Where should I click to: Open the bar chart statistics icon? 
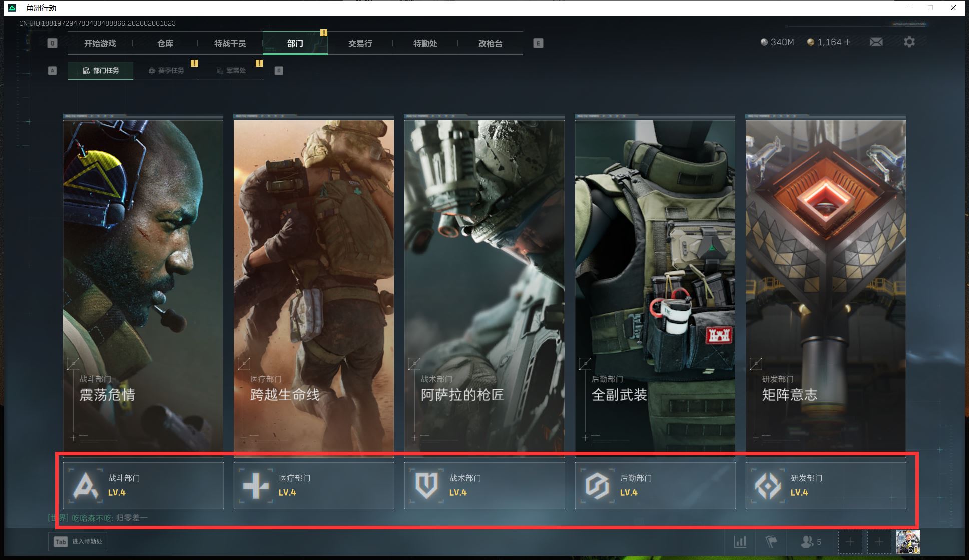tap(740, 541)
